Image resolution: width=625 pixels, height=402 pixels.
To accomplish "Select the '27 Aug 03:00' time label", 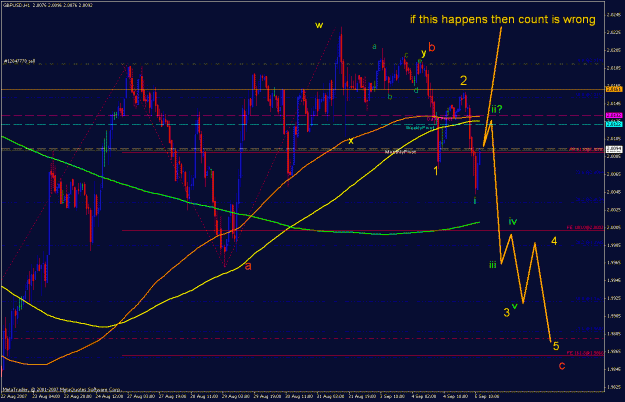I will (x=140, y=396).
